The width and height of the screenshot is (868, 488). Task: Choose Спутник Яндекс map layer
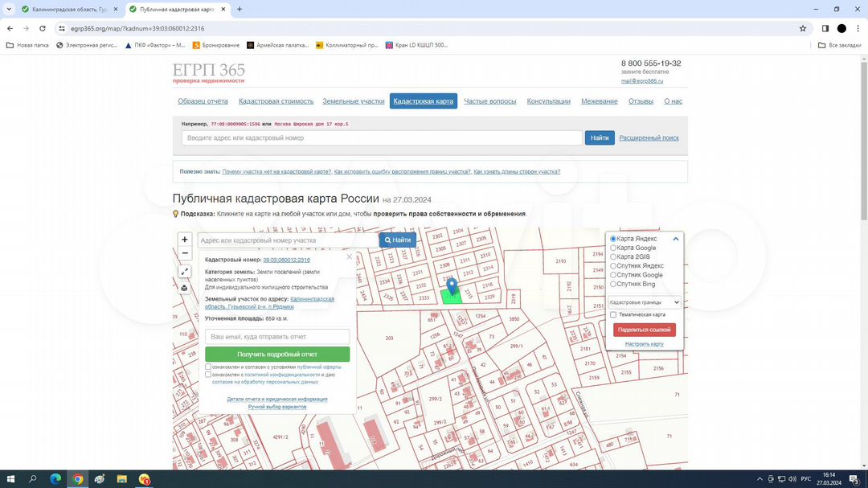click(614, 266)
